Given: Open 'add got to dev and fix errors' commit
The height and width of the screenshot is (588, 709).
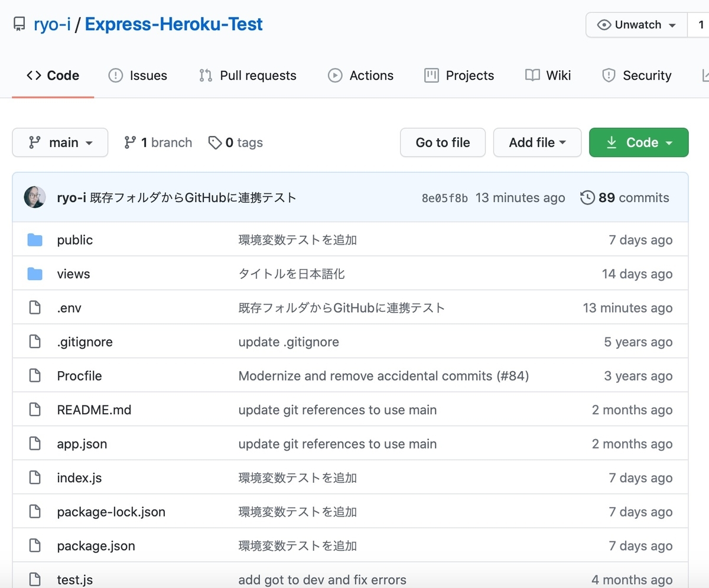Looking at the screenshot, I should 322,580.
